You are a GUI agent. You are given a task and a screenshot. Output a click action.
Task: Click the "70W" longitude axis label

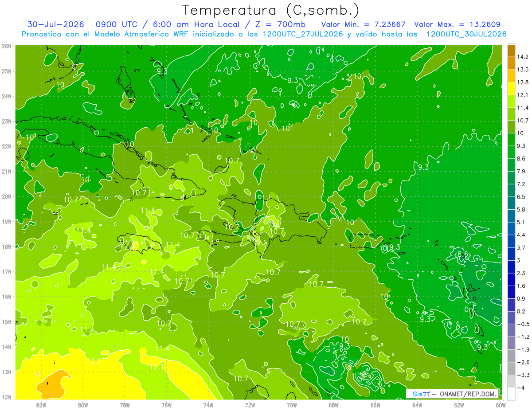pos(292,405)
